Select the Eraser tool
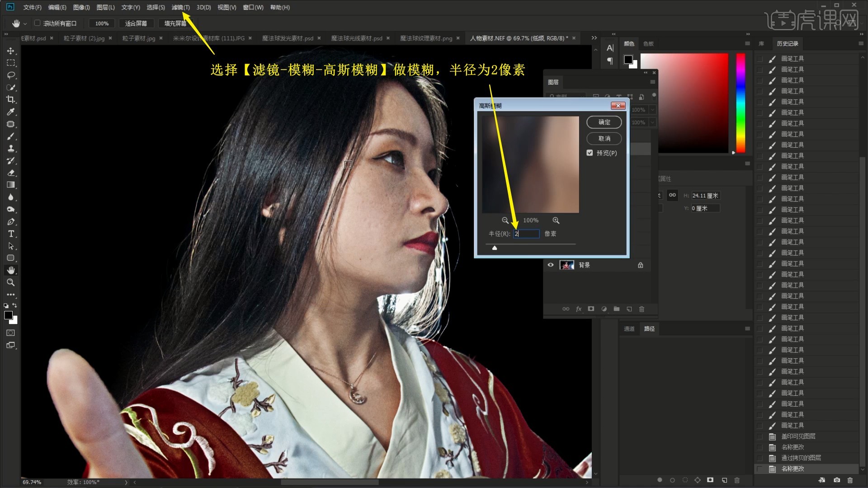 [11, 173]
